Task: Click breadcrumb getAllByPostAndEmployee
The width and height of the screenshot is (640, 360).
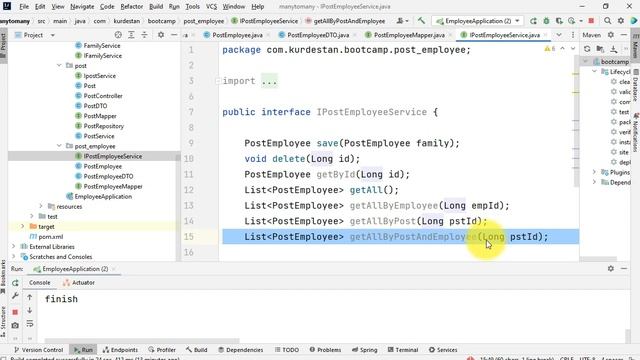Action: click(349, 21)
